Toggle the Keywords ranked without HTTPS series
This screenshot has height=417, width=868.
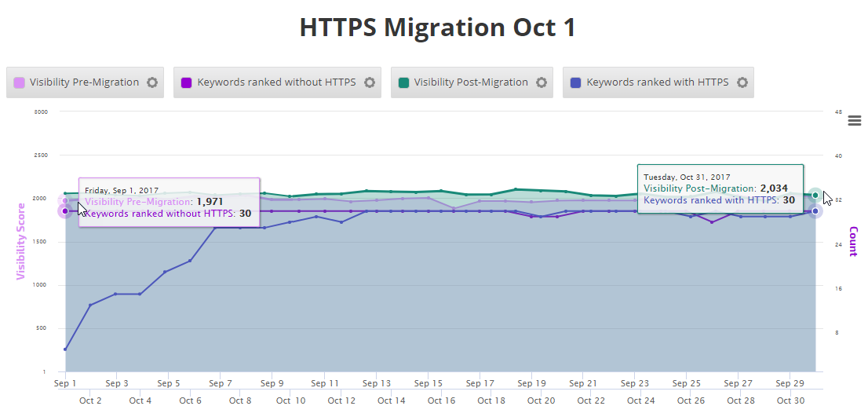[276, 82]
